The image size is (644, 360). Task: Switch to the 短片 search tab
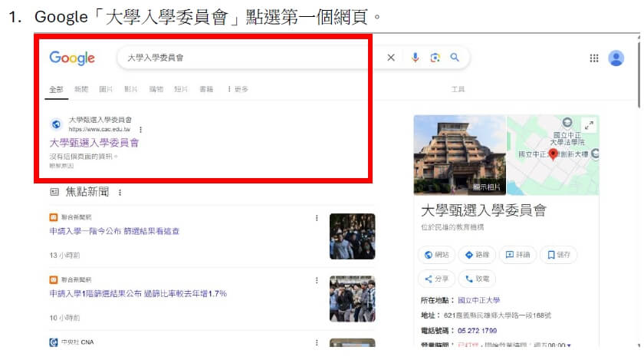pyautogui.click(x=181, y=89)
